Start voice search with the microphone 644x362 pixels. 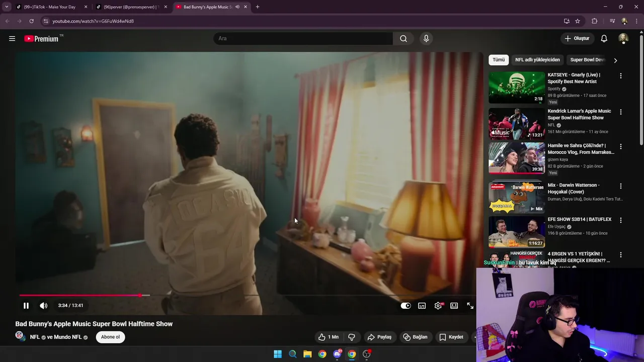(x=426, y=39)
